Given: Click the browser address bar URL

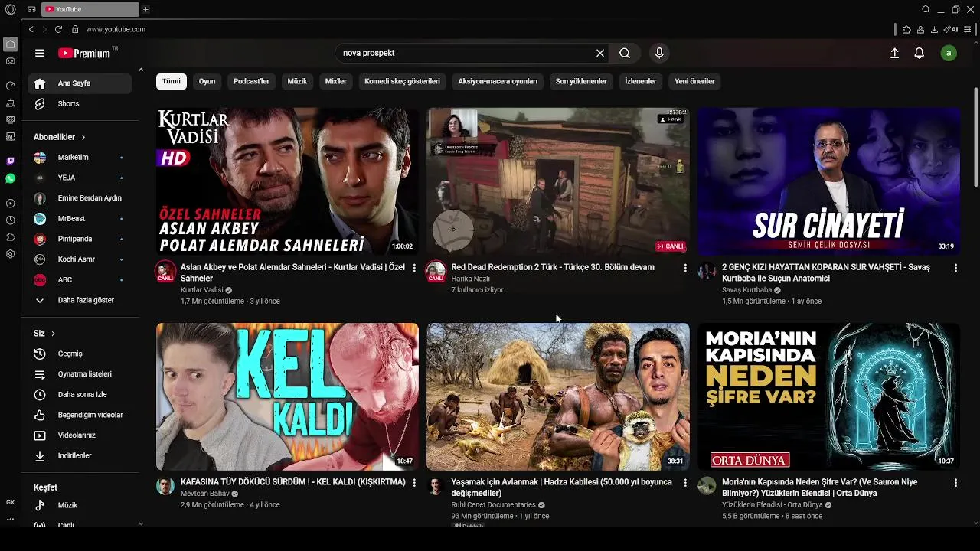Looking at the screenshot, I should point(116,29).
